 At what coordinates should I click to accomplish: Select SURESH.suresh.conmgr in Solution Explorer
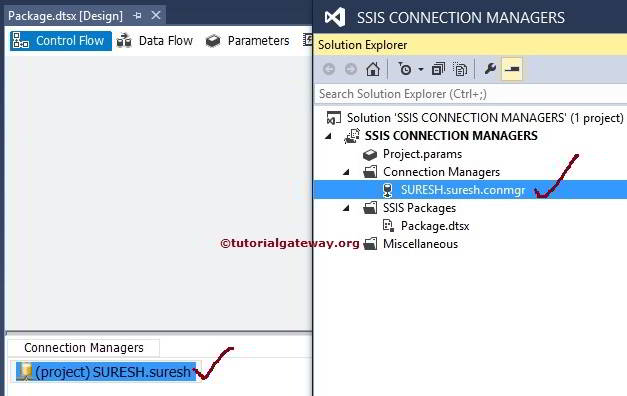coord(463,190)
